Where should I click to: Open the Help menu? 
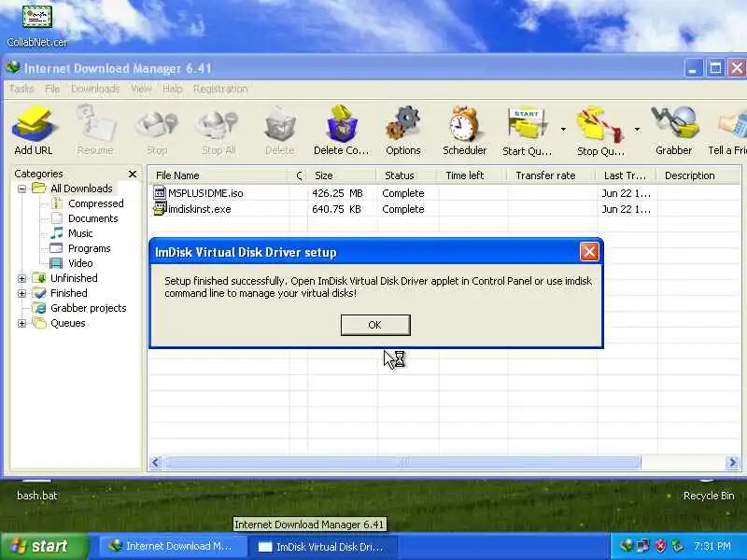173,89
